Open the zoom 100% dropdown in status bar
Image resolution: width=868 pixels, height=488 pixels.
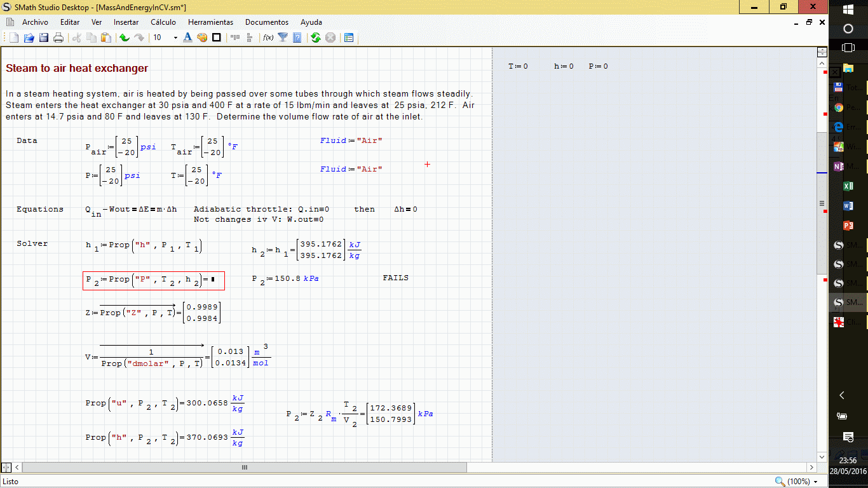(797, 482)
